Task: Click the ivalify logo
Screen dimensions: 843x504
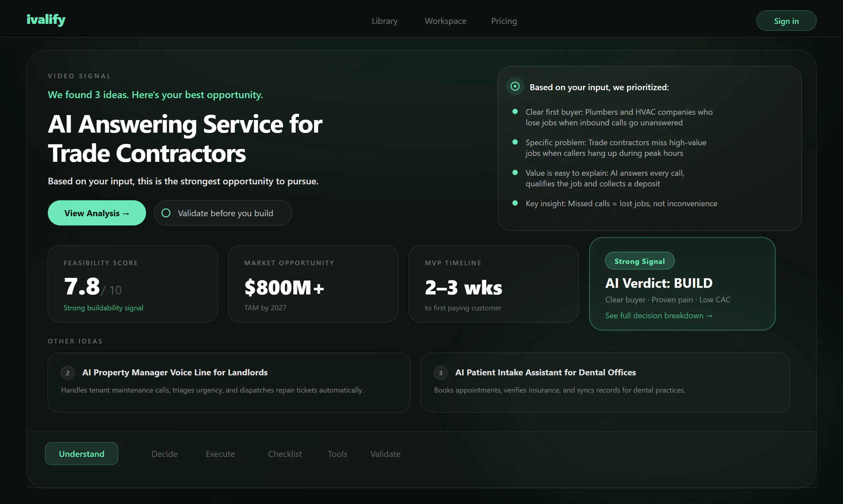Action: coord(46,20)
